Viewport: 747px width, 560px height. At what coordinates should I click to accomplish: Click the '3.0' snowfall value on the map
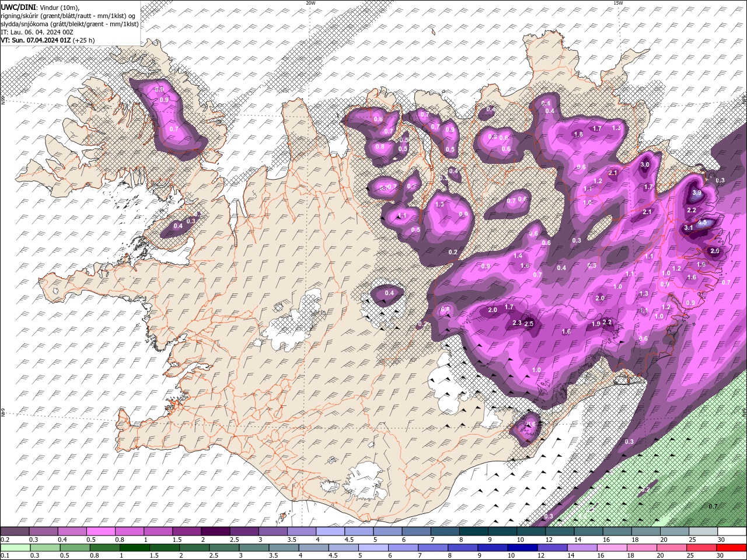click(x=645, y=165)
